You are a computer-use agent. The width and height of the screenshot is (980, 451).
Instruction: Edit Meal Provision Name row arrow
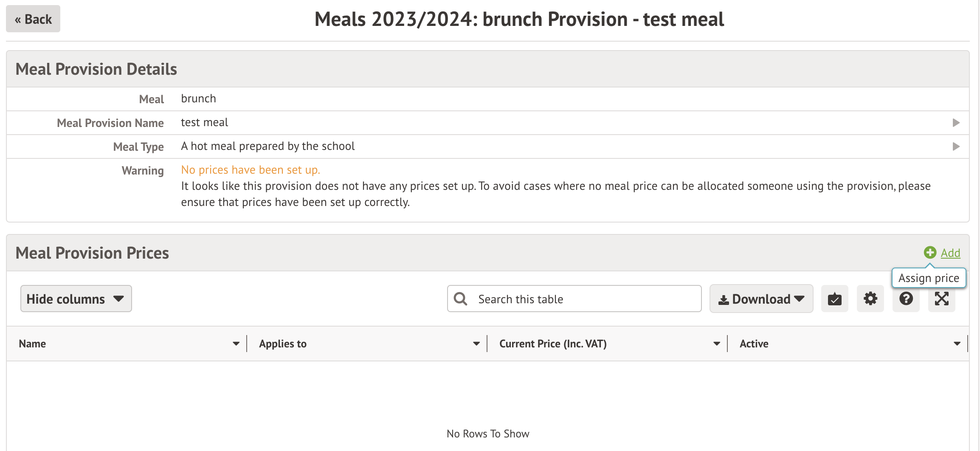956,123
